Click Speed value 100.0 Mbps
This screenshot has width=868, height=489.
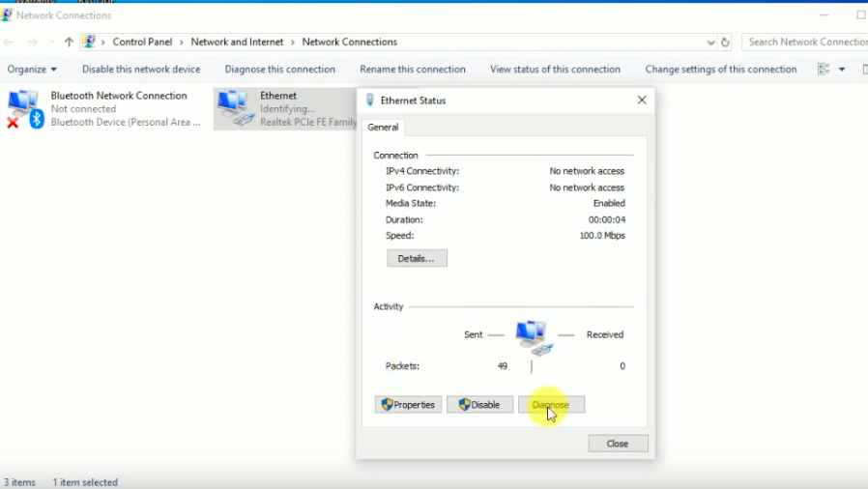click(x=602, y=236)
